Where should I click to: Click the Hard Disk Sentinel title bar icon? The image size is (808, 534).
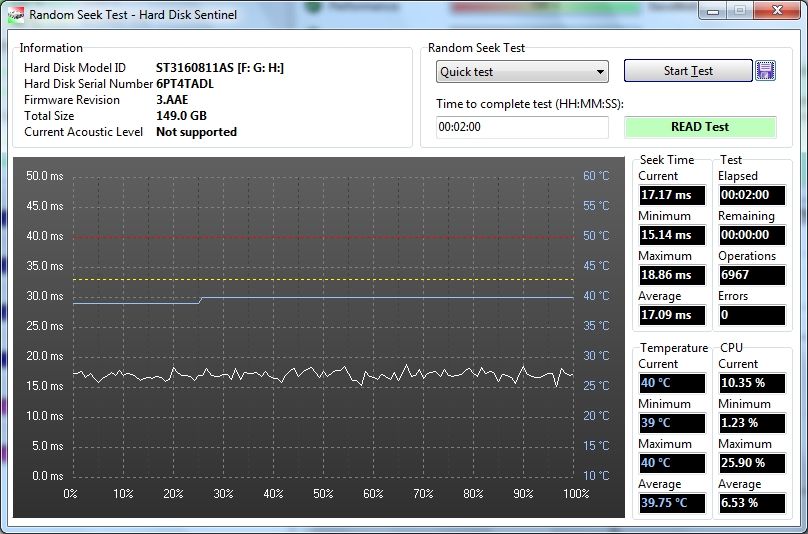(15, 14)
